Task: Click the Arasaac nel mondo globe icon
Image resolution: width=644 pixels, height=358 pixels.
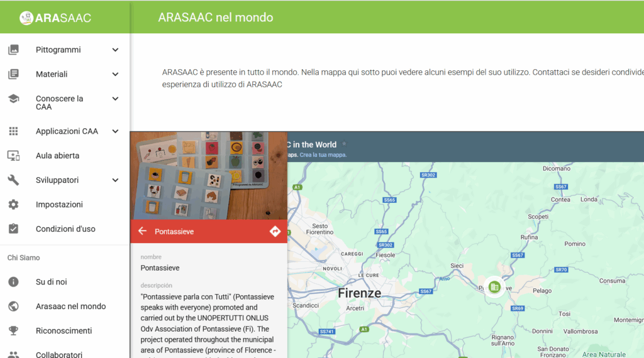Action: pos(14,306)
